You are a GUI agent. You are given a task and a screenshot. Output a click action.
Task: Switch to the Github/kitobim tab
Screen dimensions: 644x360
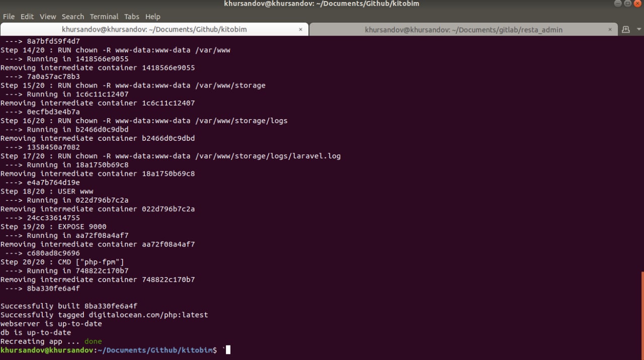[154, 30]
